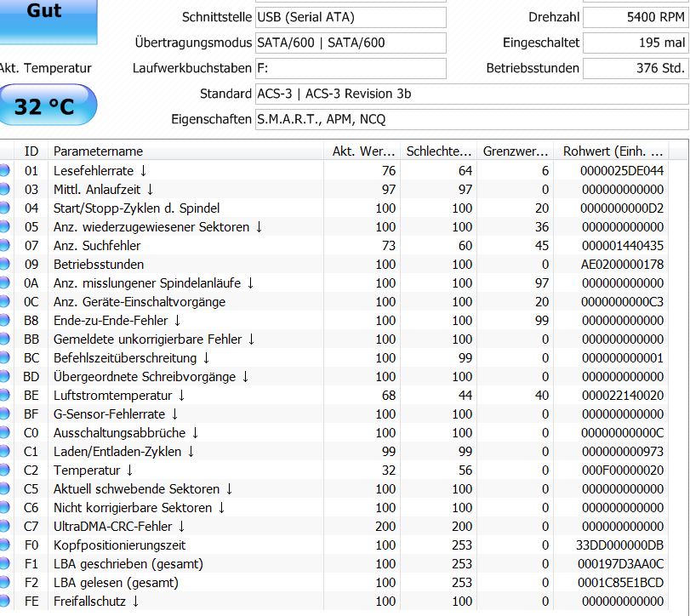Click status icon of Freifallschutz row
The height and width of the screenshot is (616, 690).
coord(4,601)
